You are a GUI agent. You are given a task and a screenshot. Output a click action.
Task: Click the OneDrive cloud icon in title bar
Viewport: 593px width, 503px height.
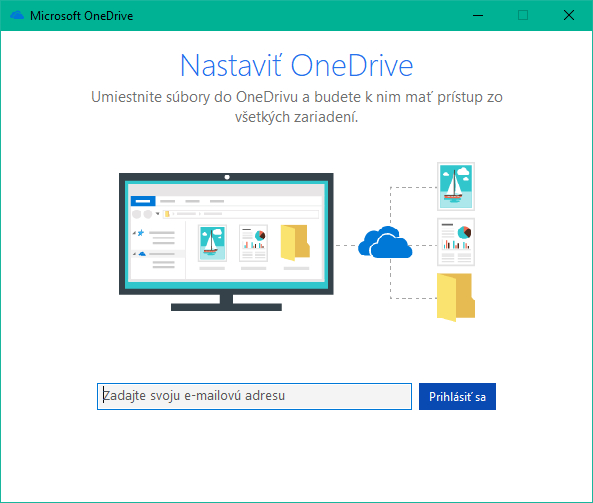(x=17, y=16)
